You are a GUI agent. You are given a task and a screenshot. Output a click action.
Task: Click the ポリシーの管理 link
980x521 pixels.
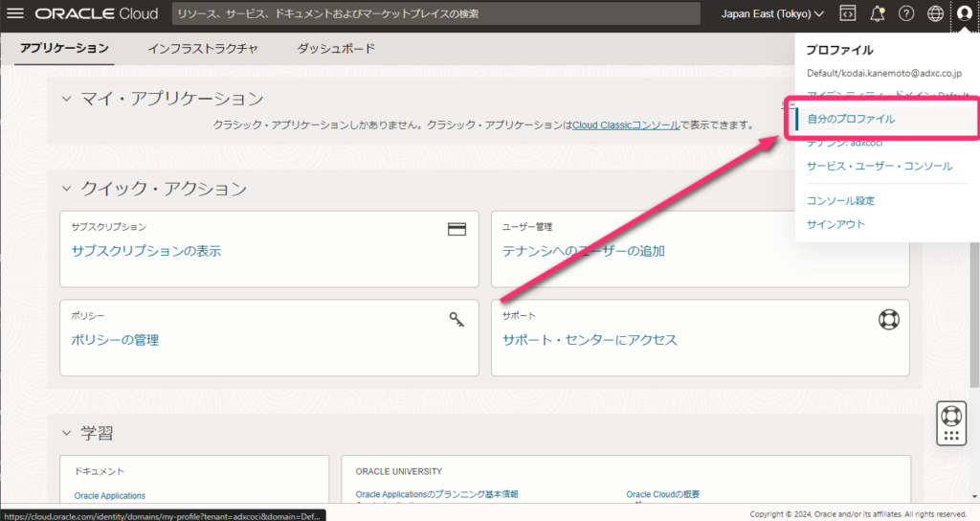pyautogui.click(x=115, y=340)
